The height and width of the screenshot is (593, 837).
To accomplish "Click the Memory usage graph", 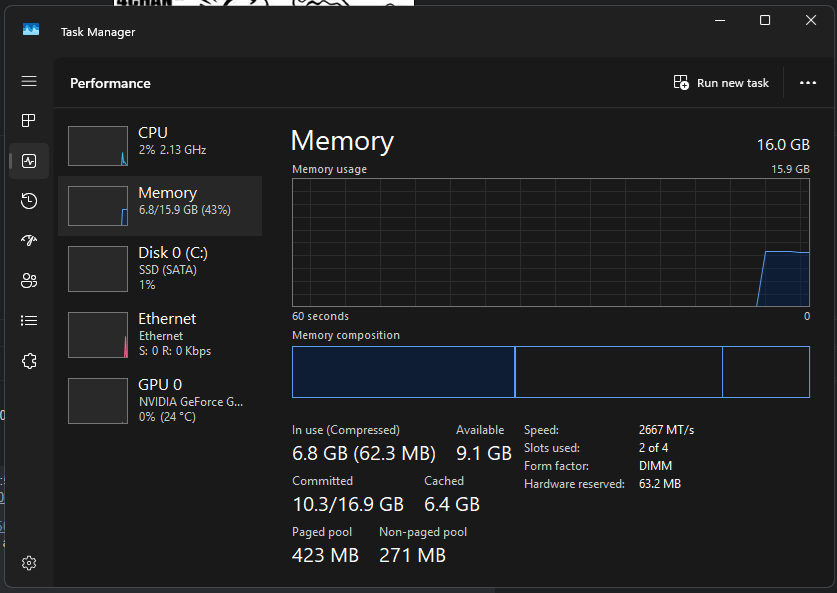I will 551,242.
